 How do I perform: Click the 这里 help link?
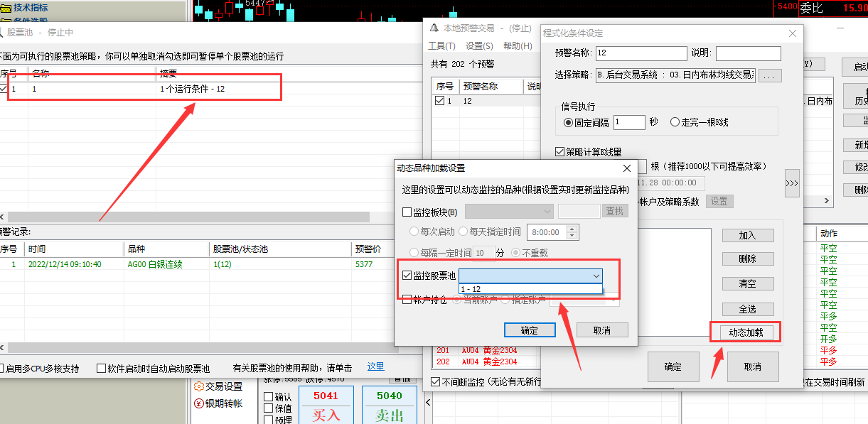pyautogui.click(x=375, y=367)
